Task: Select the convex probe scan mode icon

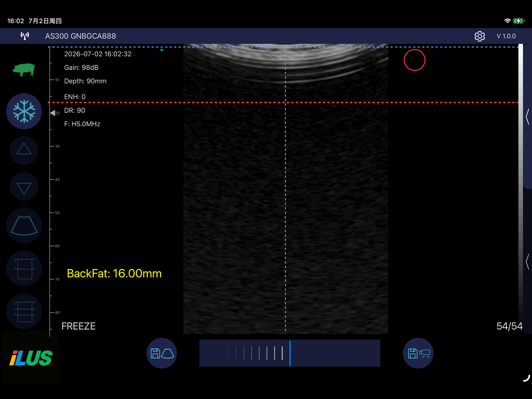Action: tap(24, 225)
